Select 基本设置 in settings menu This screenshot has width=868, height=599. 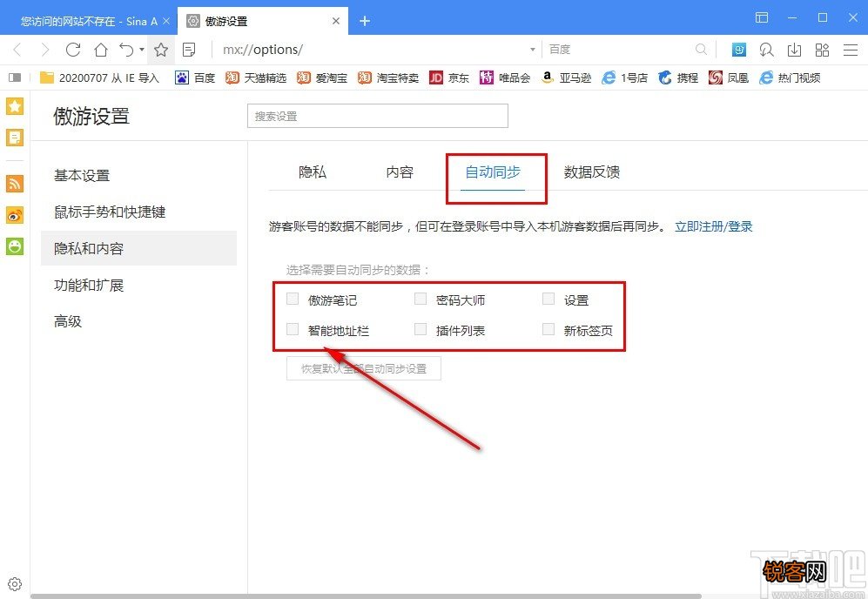(x=138, y=176)
